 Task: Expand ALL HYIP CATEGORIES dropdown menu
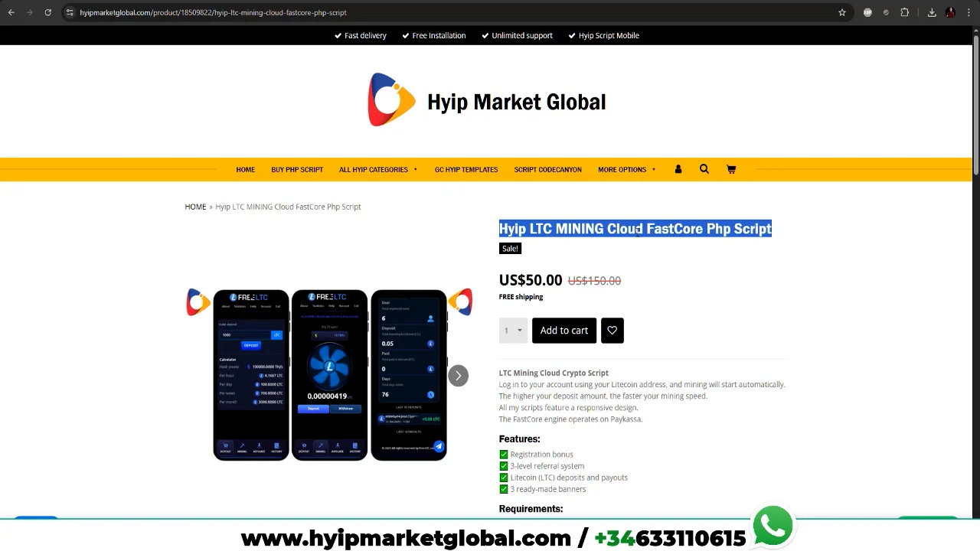click(378, 169)
